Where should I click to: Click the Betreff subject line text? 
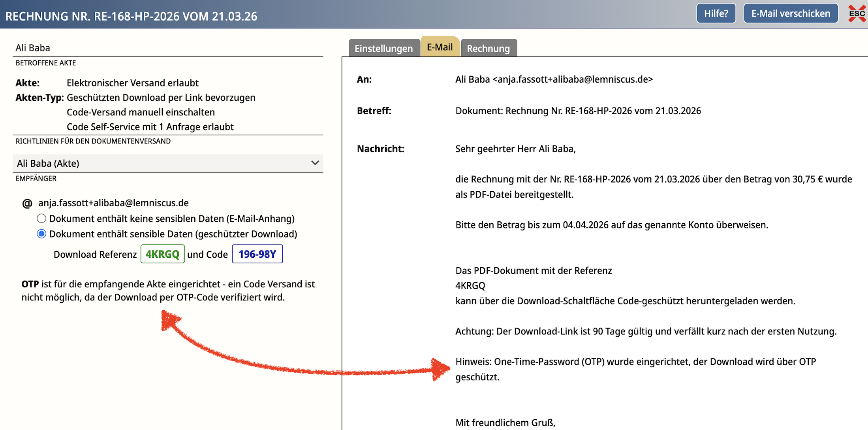(x=578, y=111)
